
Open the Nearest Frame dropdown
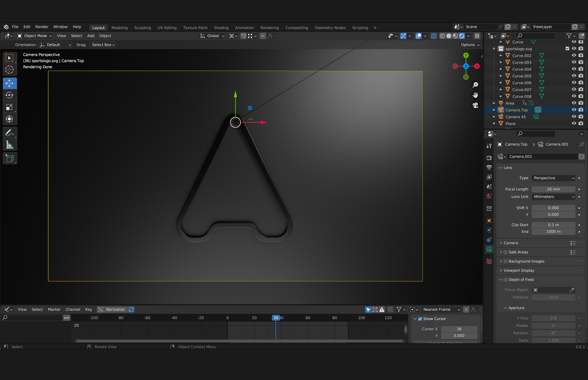coord(441,310)
